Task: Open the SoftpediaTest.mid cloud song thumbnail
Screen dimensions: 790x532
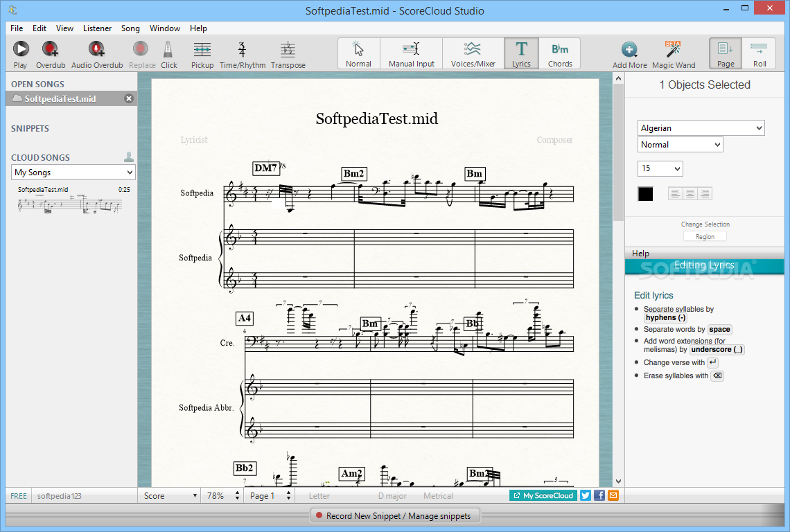Action: (71, 206)
